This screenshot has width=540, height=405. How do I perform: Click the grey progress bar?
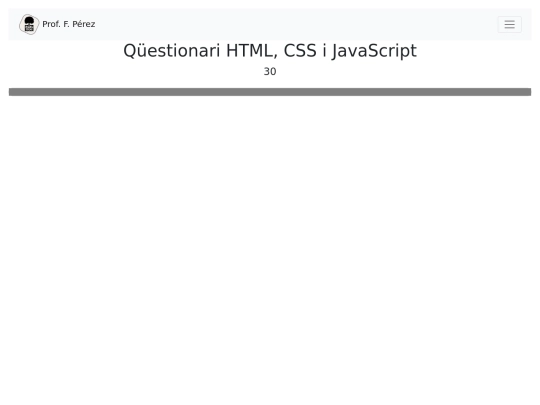pos(270,92)
